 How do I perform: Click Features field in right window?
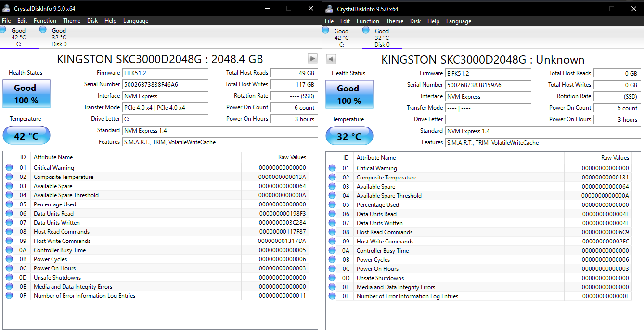tap(543, 142)
